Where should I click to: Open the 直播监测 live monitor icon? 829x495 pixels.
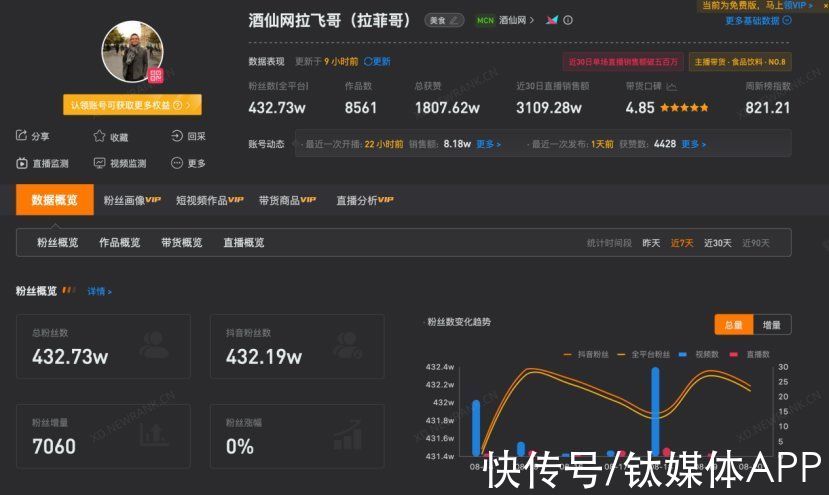pyautogui.click(x=22, y=163)
